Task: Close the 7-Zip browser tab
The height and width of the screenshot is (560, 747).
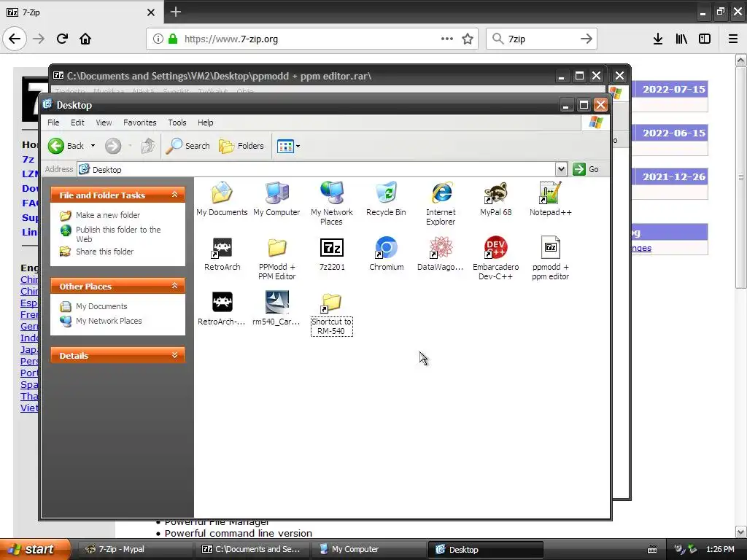Action: pos(151,12)
